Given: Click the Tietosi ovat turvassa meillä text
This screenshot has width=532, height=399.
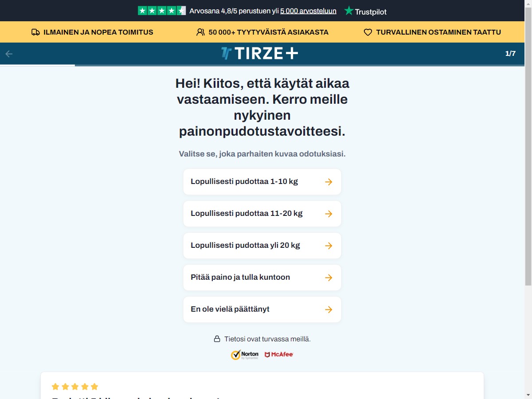Looking at the screenshot, I should click(267, 339).
